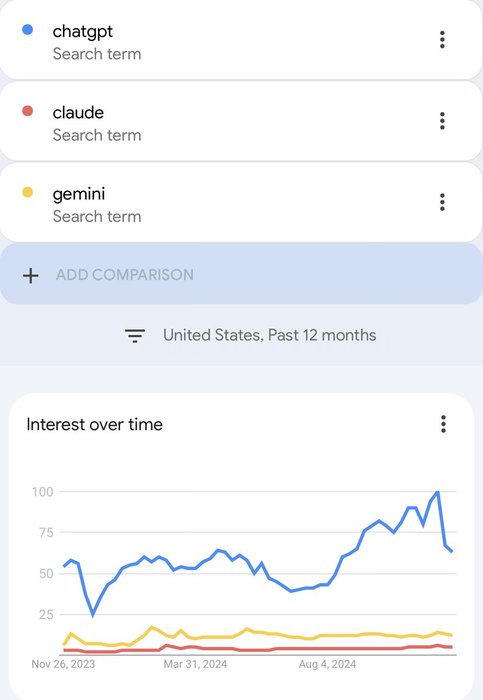Click the plus icon for Add Comparison
The image size is (483, 700).
31,275
